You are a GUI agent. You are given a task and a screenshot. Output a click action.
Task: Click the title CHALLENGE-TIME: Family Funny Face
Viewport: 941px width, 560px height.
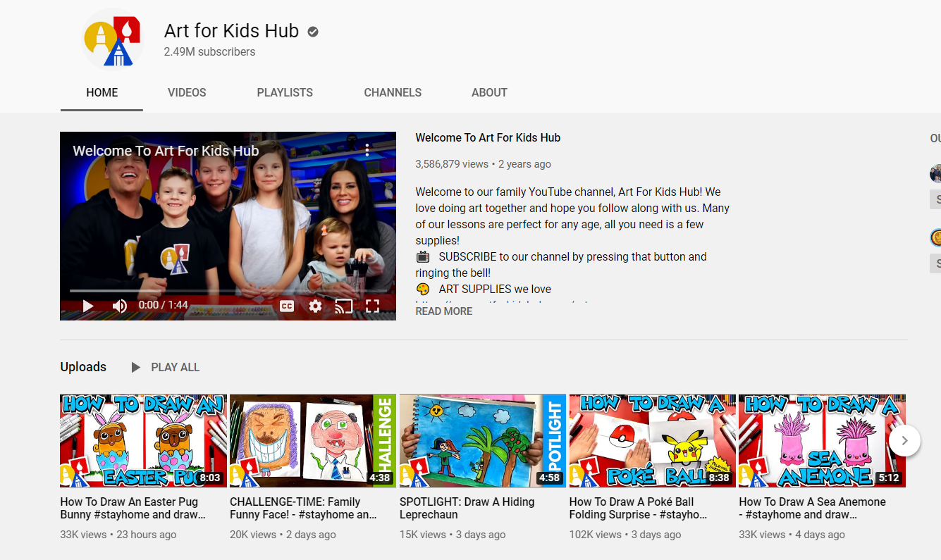[303, 508]
